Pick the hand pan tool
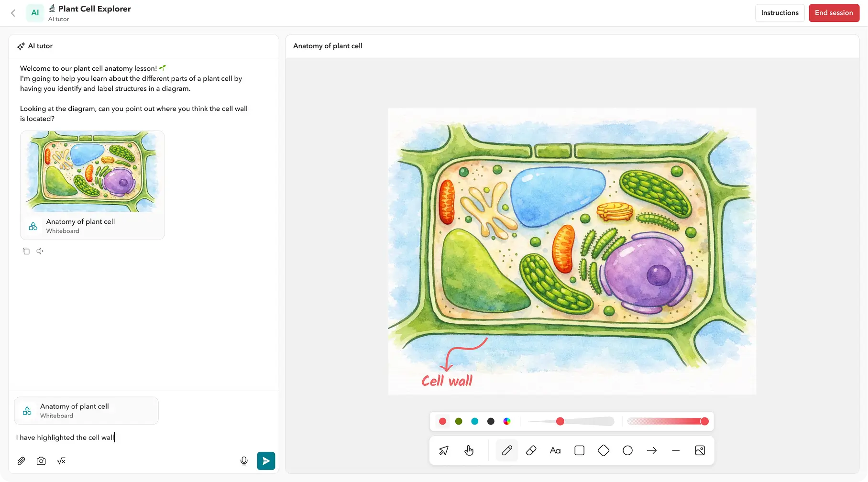This screenshot has height=482, width=868. point(469,450)
